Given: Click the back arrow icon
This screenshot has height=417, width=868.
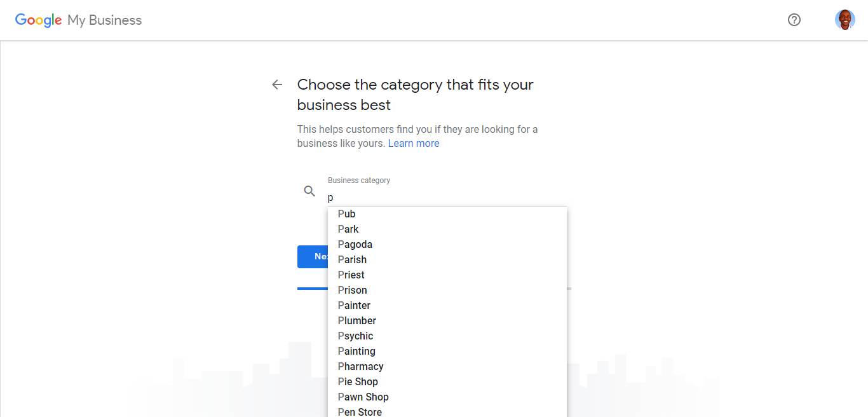Looking at the screenshot, I should 277,85.
